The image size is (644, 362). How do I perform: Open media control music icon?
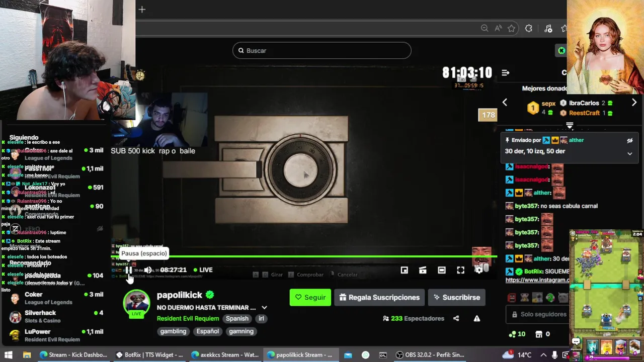(548, 29)
